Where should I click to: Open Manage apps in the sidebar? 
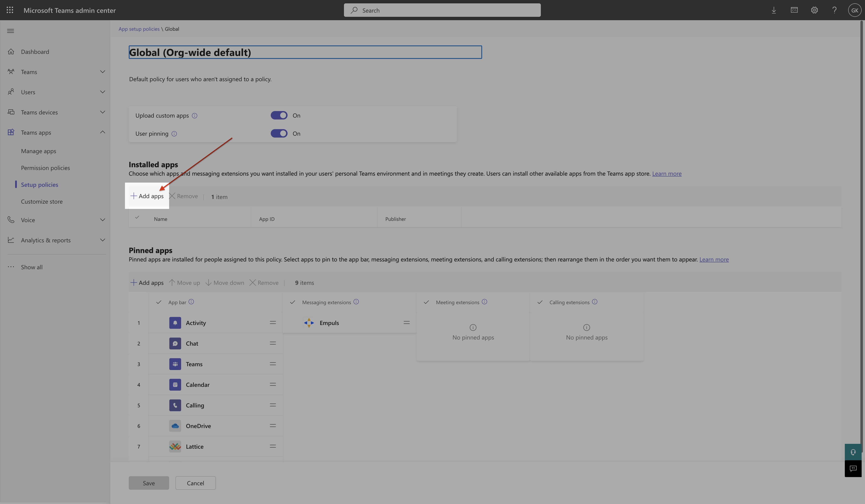(x=38, y=151)
